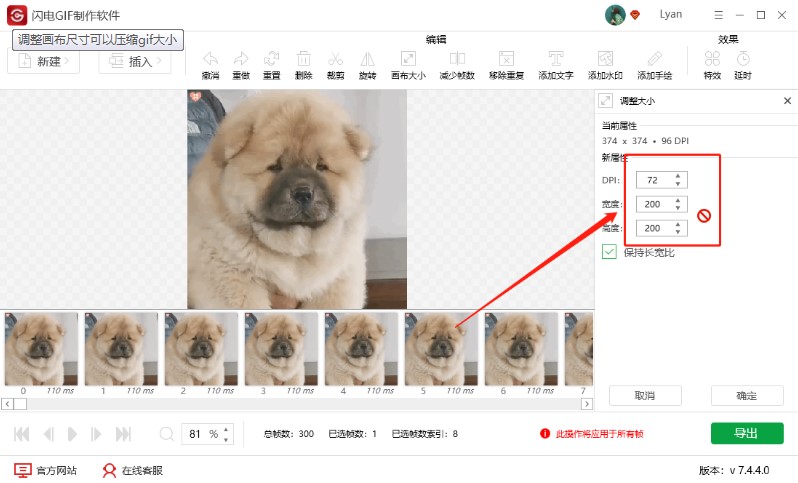
Task: Decrease the 宽度 width with down arrow
Action: point(678,208)
